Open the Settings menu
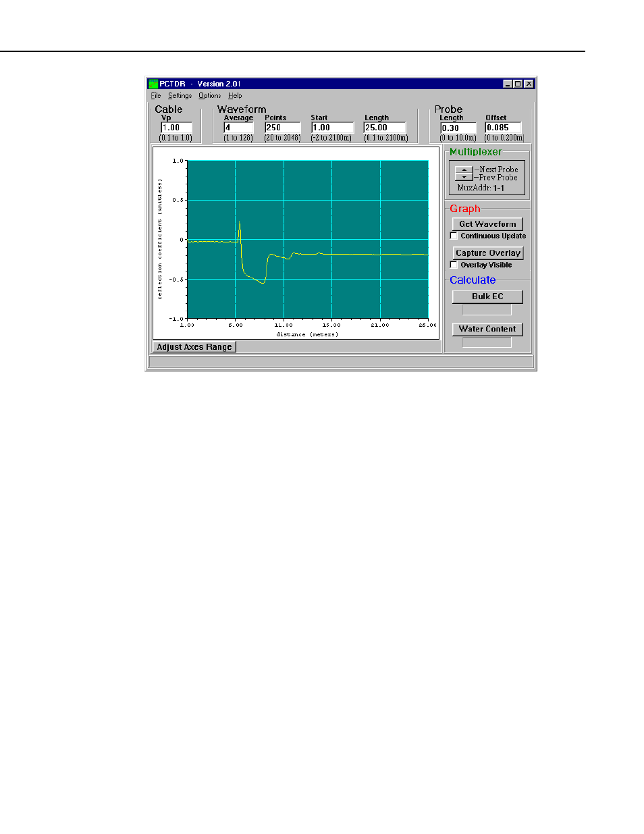Viewport: 644px width, 834px height. click(x=180, y=96)
